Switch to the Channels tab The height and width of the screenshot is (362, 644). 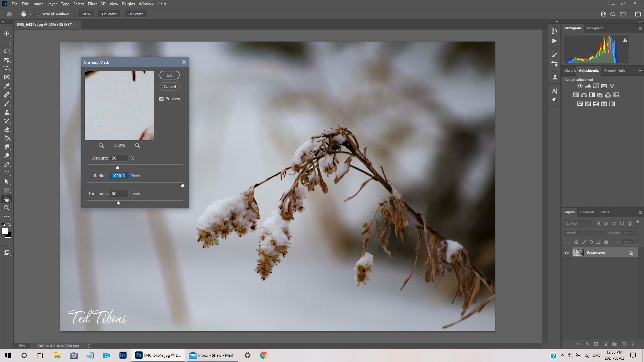tap(587, 212)
